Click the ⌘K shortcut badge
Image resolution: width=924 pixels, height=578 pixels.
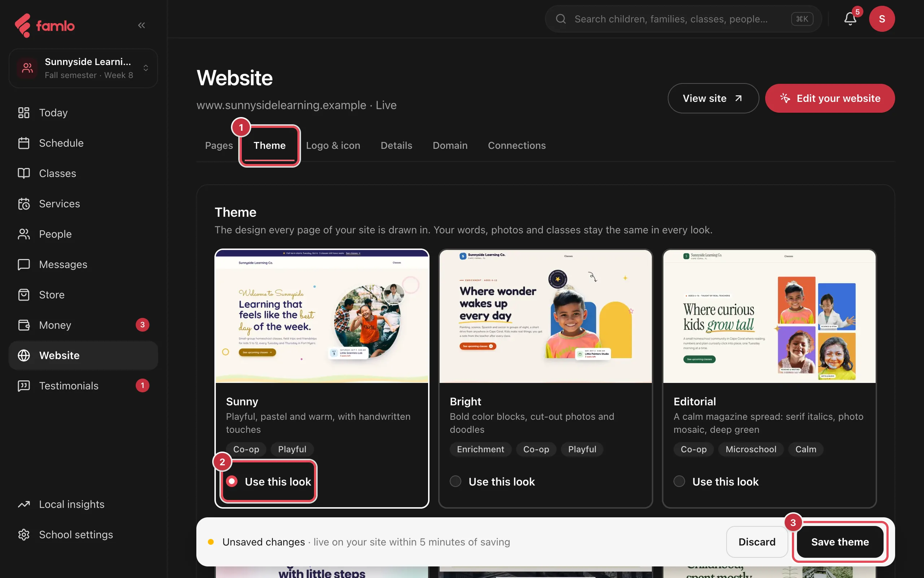[802, 19]
